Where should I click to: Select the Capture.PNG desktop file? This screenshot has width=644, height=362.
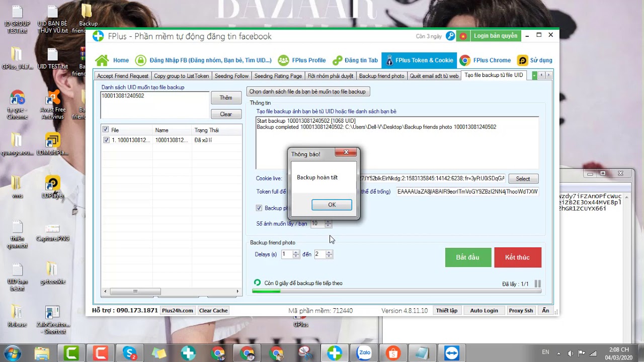52,231
